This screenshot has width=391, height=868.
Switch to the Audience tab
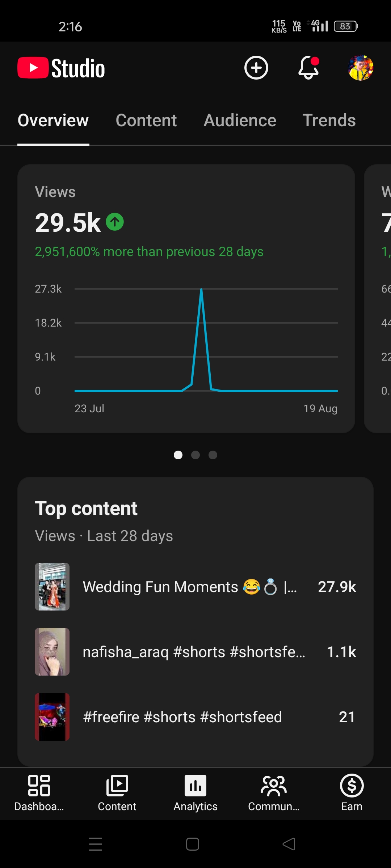240,120
